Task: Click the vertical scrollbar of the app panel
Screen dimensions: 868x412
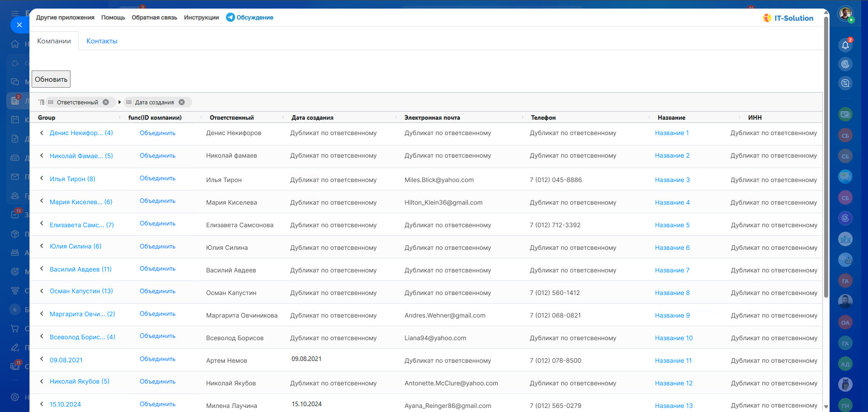Action: pyautogui.click(x=826, y=158)
